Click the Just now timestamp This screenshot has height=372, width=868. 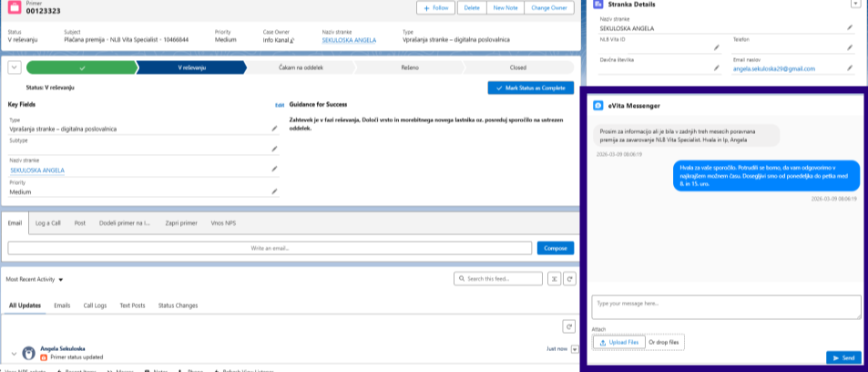coord(557,349)
